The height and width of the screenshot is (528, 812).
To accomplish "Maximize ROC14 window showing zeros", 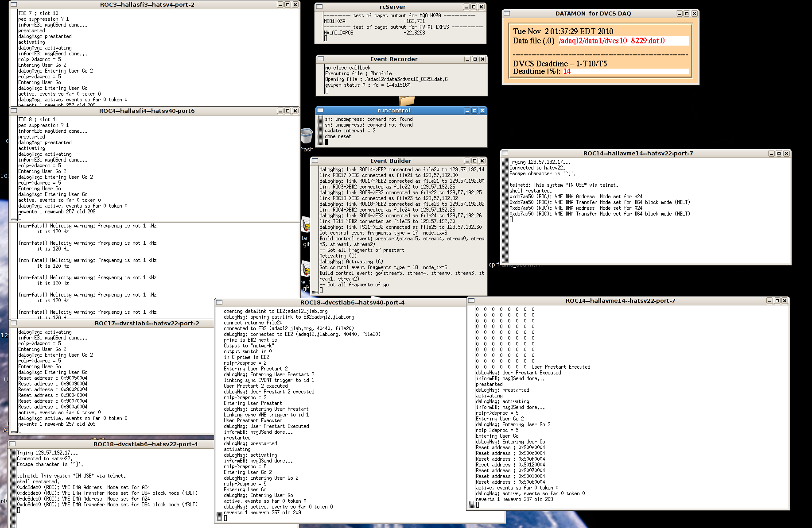I will click(777, 301).
